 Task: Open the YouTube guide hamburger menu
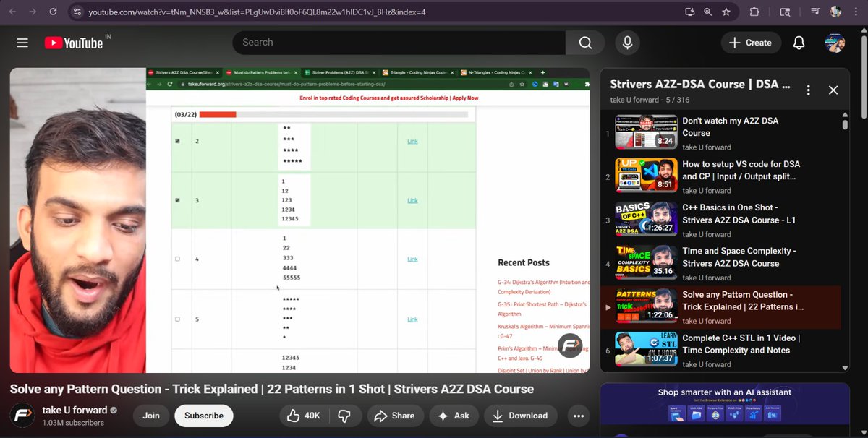point(22,43)
